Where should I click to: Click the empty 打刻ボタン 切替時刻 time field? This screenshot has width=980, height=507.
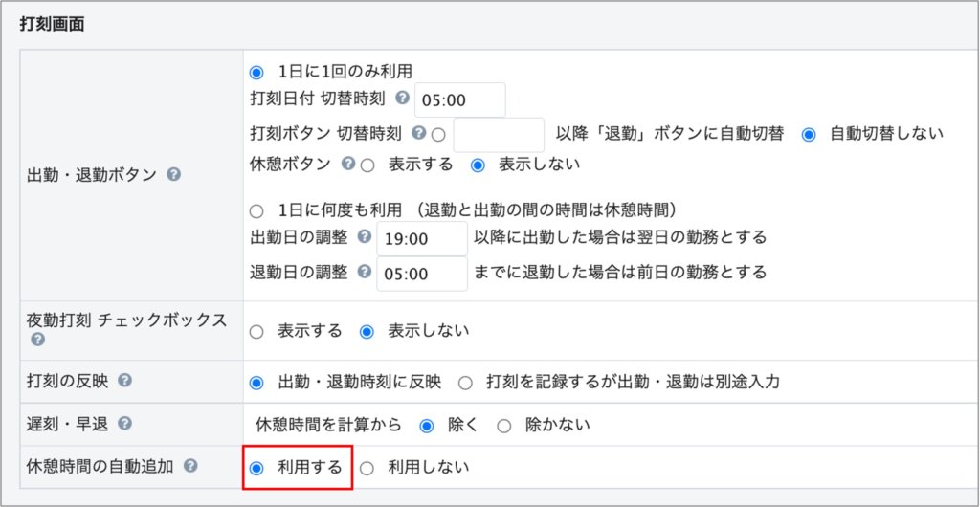(498, 135)
